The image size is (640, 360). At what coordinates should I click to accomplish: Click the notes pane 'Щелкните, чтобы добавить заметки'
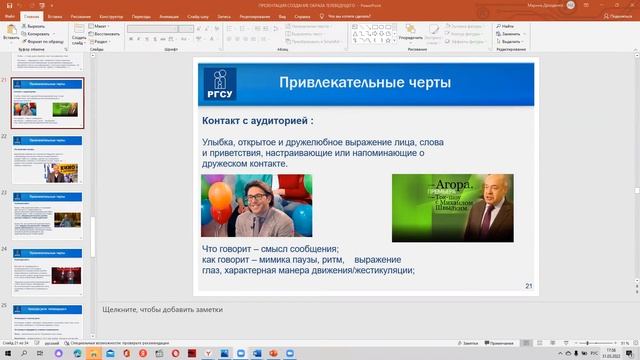coord(162,309)
